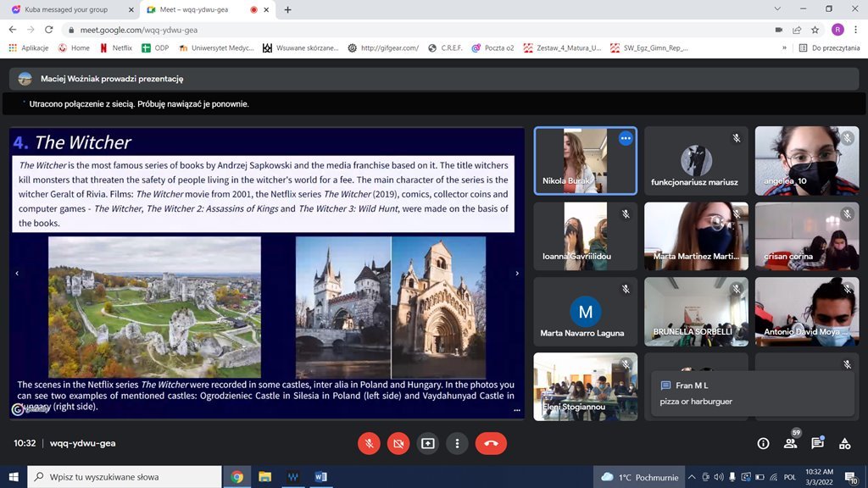Select Eleni Stogiannou's classroom tile

586,386
